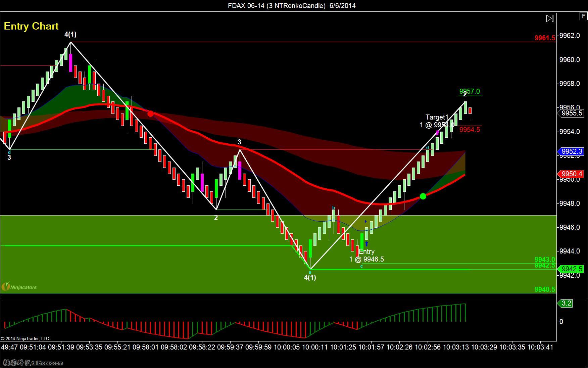Select the green dot on the moving average

tap(423, 196)
